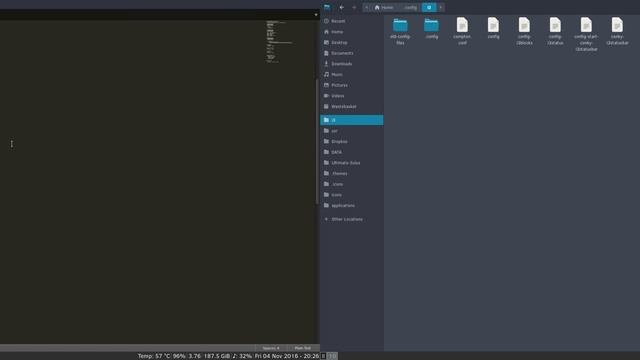This screenshot has height=360, width=640.
Task: Open Spaces indentation dropdown in editor status bar
Action: pos(271,348)
